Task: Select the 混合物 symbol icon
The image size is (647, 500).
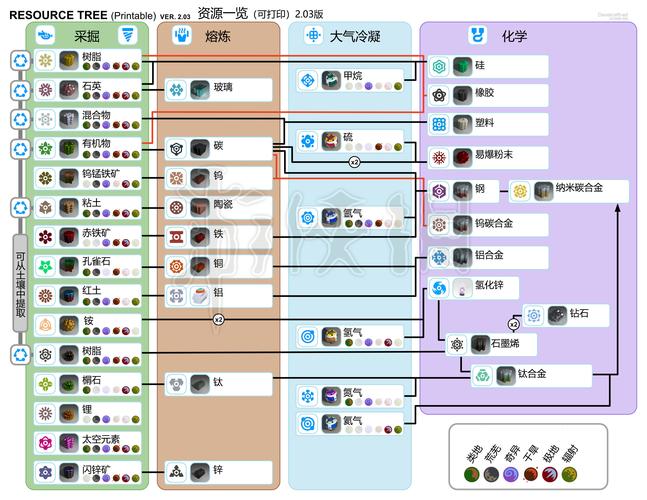Action: tap(45, 119)
